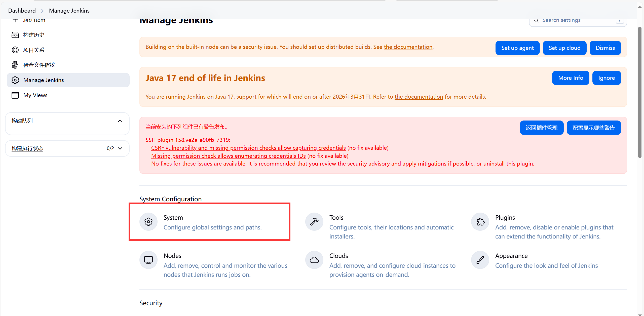Open the documentation link in security warning
This screenshot has height=316, width=644.
tap(408, 47)
